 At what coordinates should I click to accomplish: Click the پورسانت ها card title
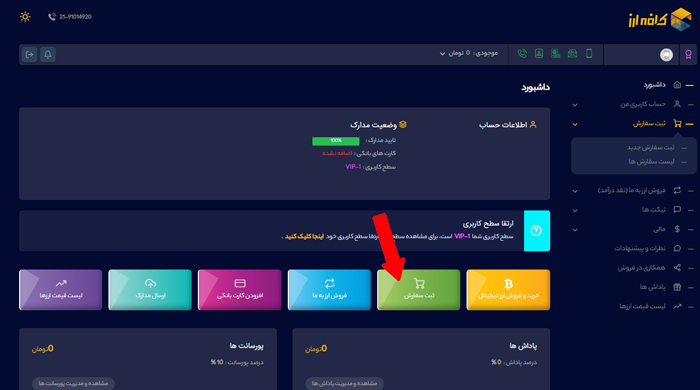coord(246,346)
